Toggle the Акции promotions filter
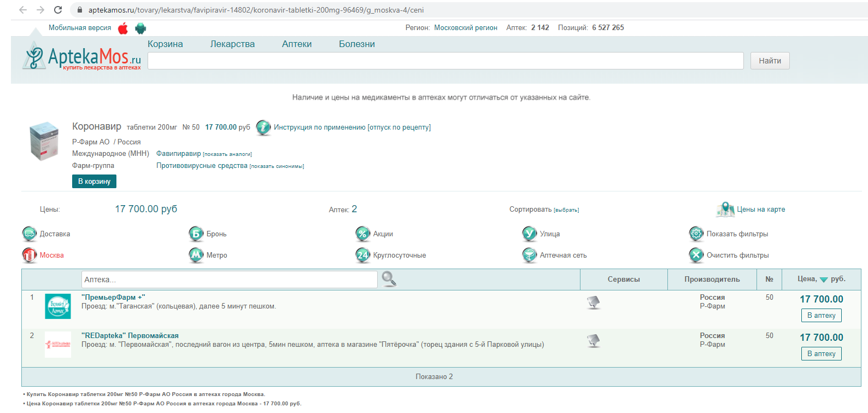Viewport: 868px width, 413px height. pos(363,234)
